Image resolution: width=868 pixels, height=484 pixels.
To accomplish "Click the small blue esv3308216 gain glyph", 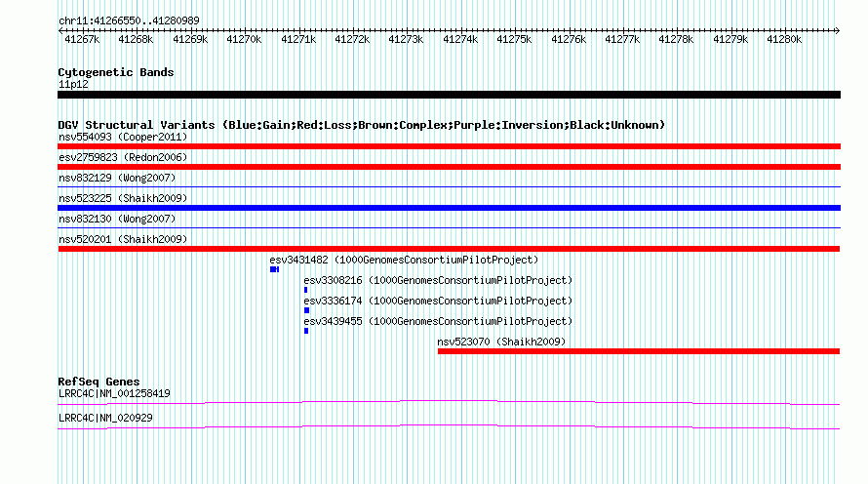I will point(305,290).
